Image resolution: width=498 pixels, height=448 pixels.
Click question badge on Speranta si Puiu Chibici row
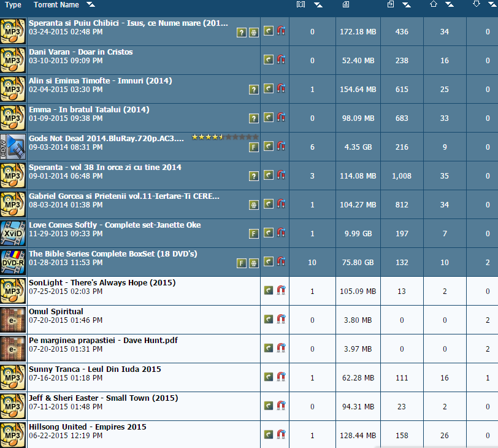[x=242, y=33]
